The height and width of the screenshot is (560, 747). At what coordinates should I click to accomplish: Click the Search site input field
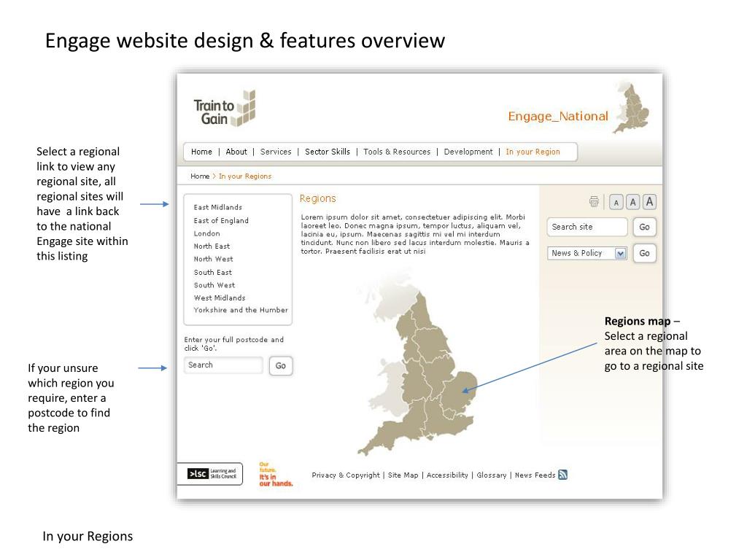tap(587, 227)
